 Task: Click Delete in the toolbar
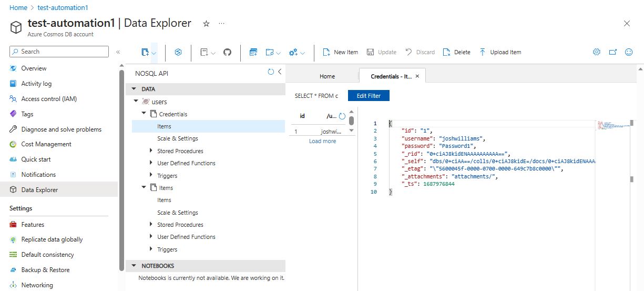[456, 52]
